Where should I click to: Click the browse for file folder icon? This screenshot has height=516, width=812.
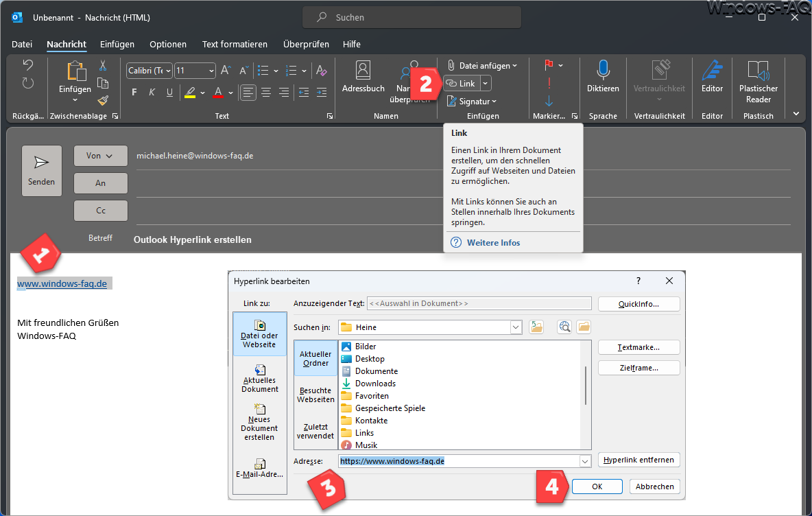click(584, 327)
